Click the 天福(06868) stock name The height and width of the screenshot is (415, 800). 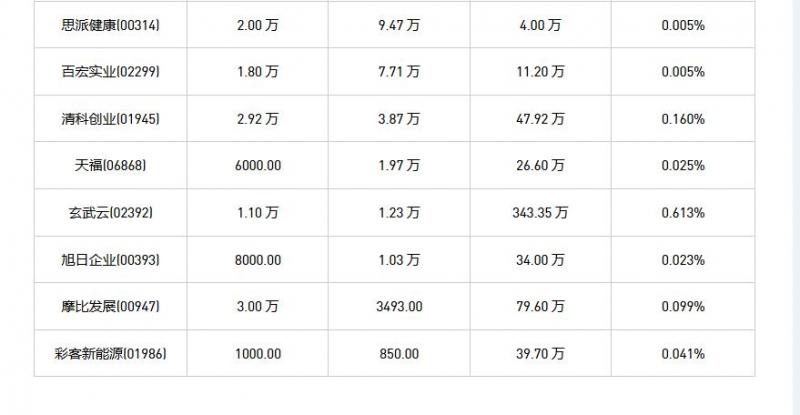[110, 166]
